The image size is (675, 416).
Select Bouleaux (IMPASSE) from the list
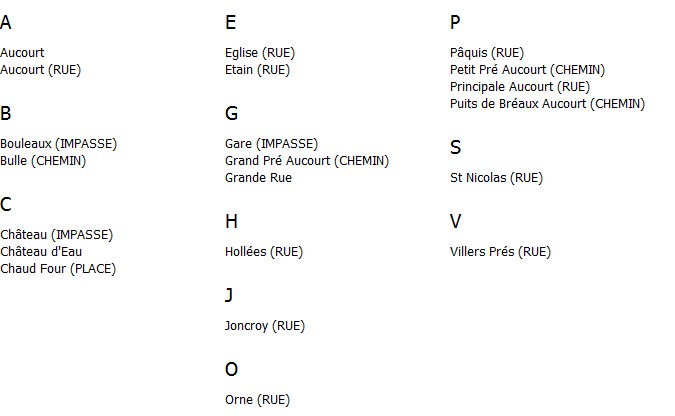(59, 144)
